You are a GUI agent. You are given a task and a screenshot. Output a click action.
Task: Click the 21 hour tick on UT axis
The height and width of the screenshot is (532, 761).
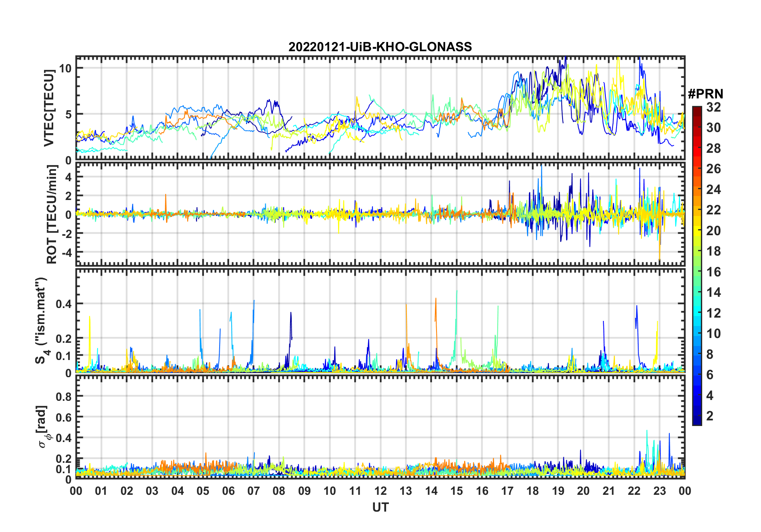coord(609,491)
